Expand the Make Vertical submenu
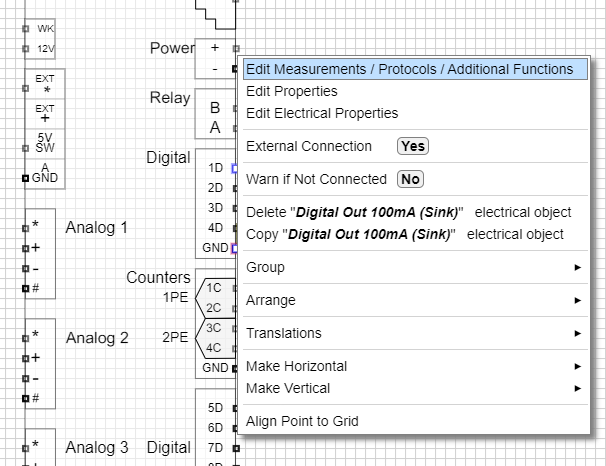The height and width of the screenshot is (466, 606). click(415, 388)
